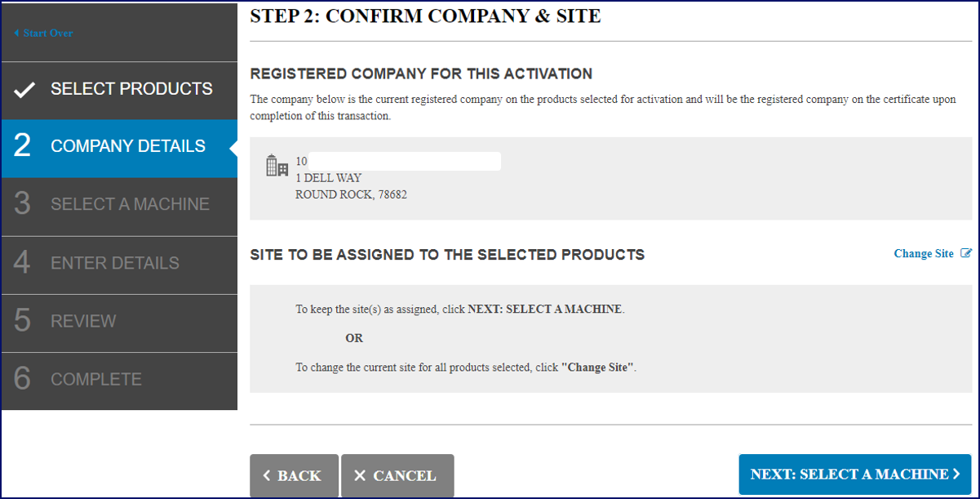Click the company name input field

404,161
